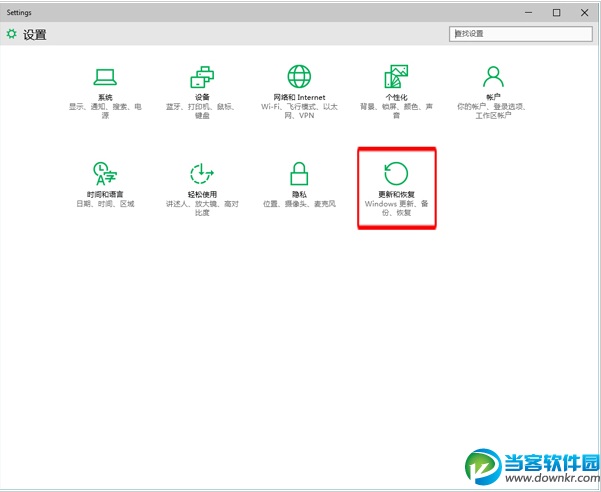Click the 隐私 label text
Viewport: 601px width, 492px height.
pos(299,194)
